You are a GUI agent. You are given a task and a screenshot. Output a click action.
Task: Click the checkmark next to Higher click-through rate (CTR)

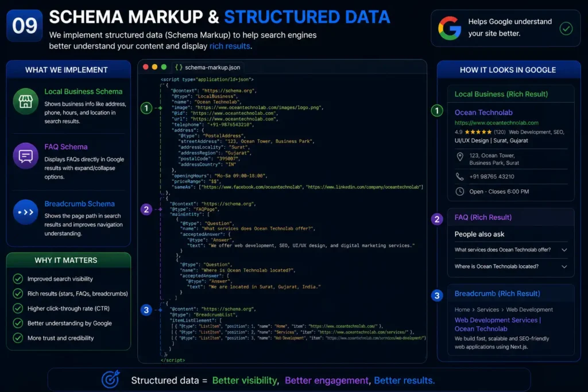click(x=18, y=308)
